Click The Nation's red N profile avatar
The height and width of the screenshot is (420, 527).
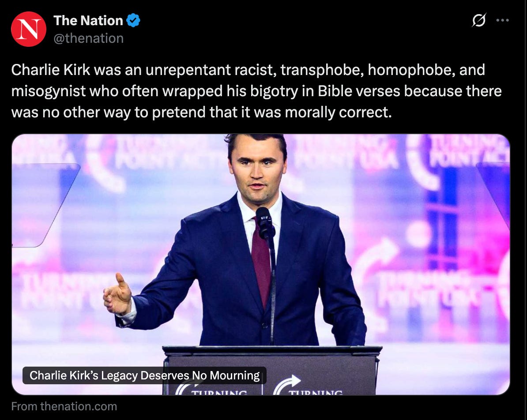coord(29,29)
